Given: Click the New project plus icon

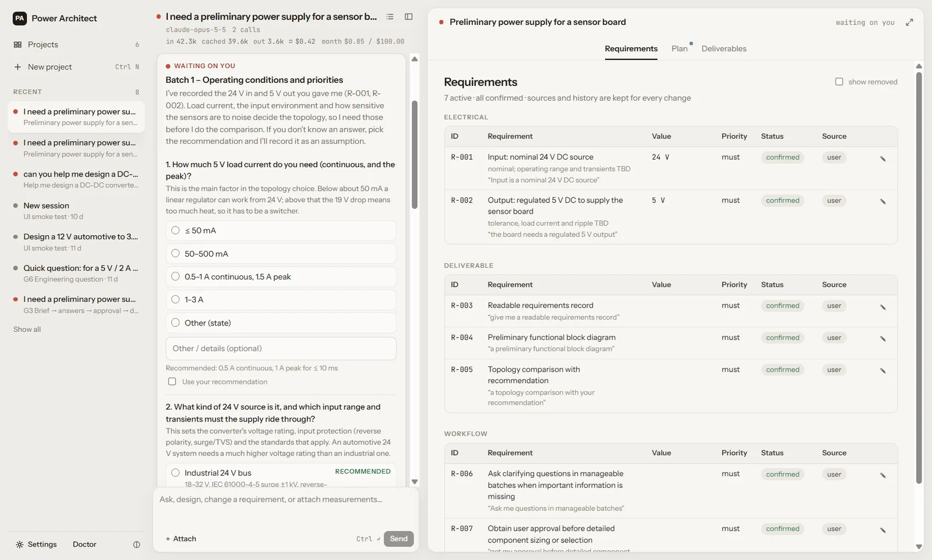Looking at the screenshot, I should pyautogui.click(x=17, y=67).
